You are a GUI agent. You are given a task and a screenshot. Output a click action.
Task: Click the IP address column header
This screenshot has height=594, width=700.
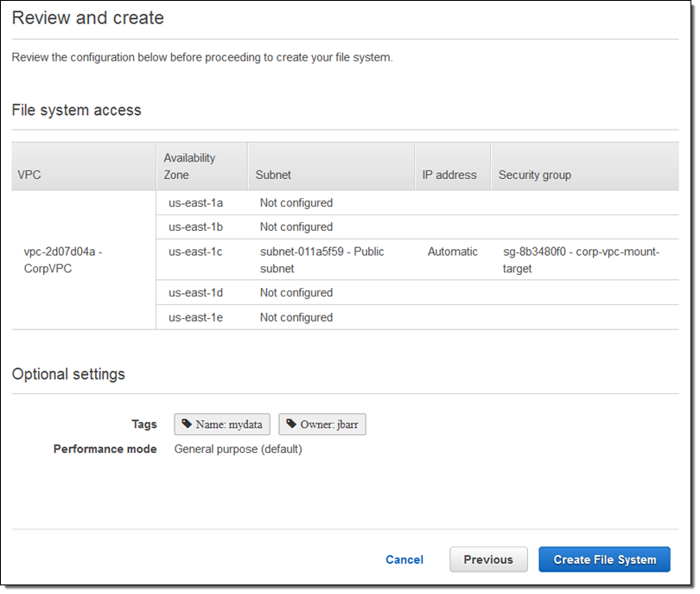coord(449,175)
